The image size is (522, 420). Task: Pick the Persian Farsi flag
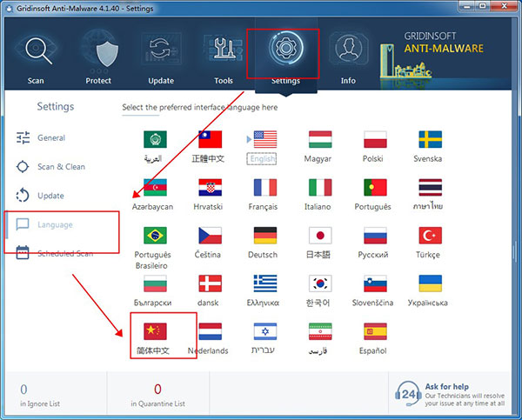click(x=320, y=331)
